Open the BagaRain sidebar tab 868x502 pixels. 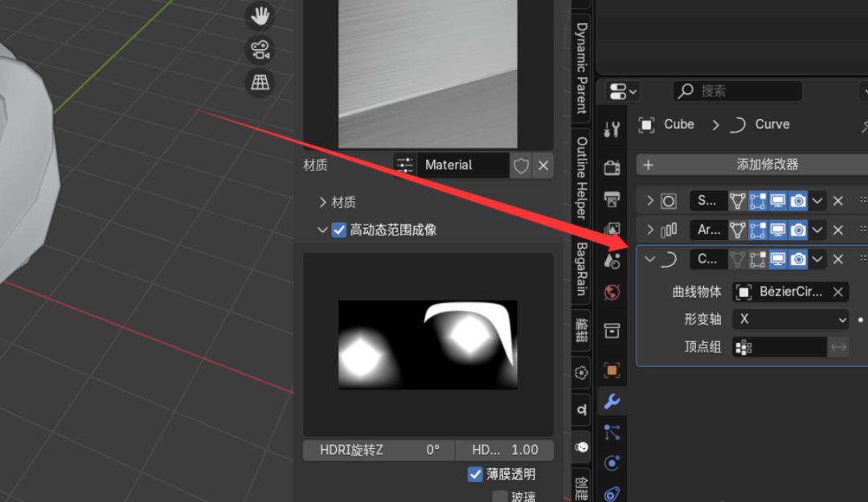point(581,269)
